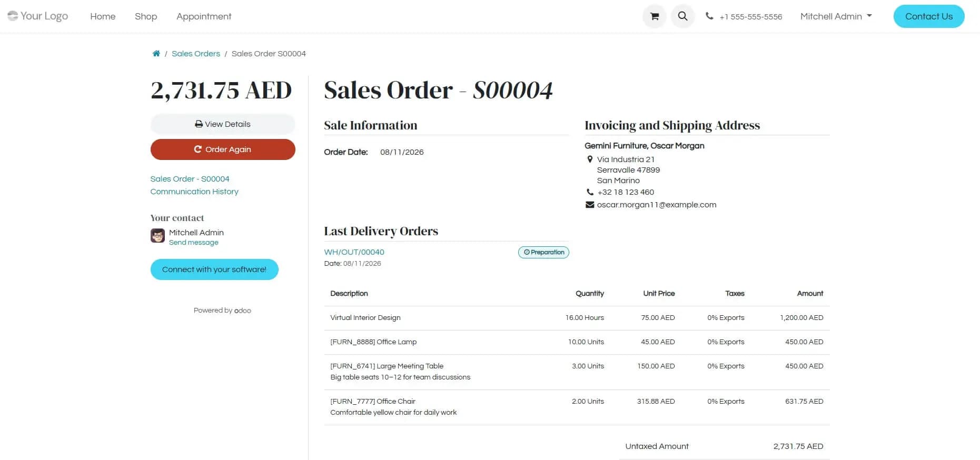The height and width of the screenshot is (460, 980).
Task: Click the Order Again button
Action: click(223, 149)
